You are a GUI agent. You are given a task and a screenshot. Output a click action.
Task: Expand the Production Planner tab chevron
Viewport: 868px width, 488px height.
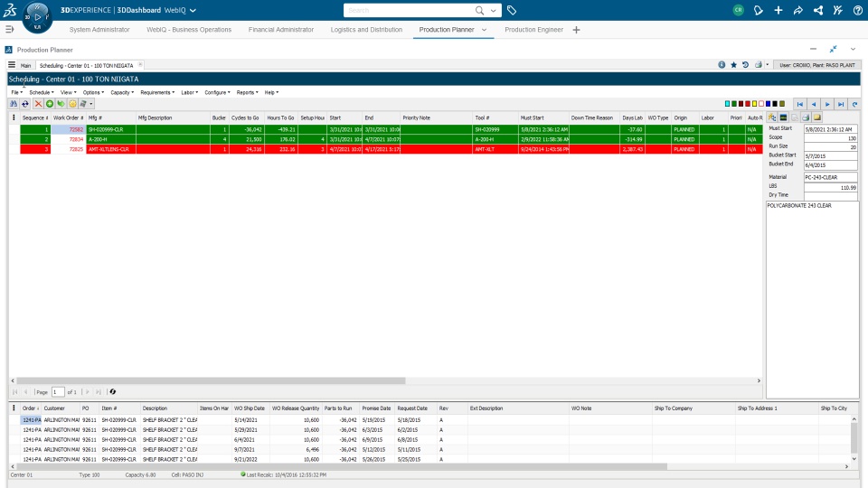click(484, 30)
